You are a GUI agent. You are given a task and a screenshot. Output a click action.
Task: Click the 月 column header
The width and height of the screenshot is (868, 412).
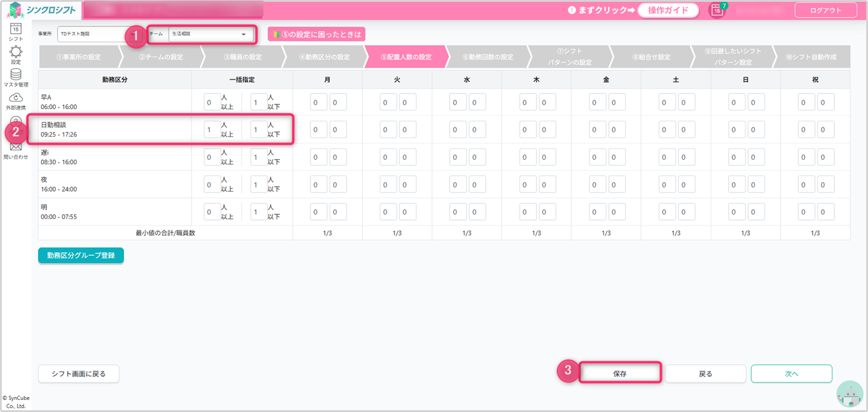pyautogui.click(x=327, y=79)
